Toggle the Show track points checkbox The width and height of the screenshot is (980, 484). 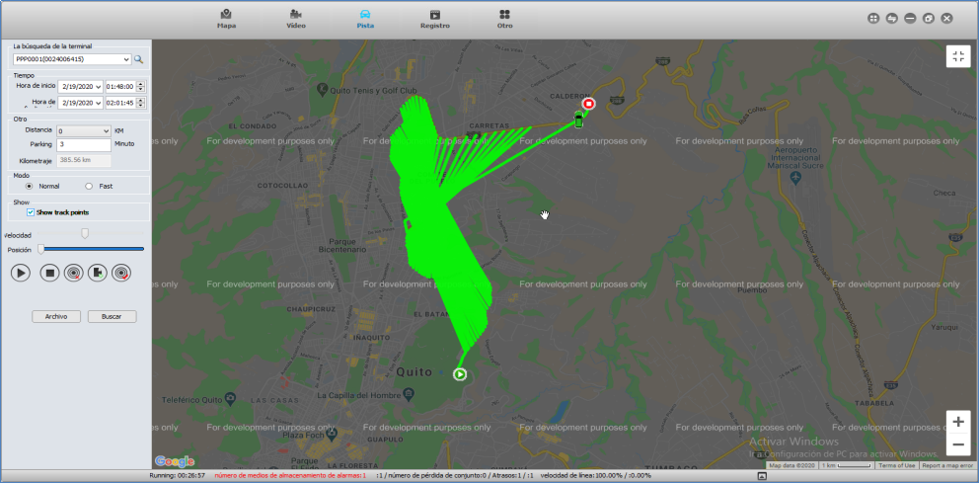pyautogui.click(x=31, y=212)
